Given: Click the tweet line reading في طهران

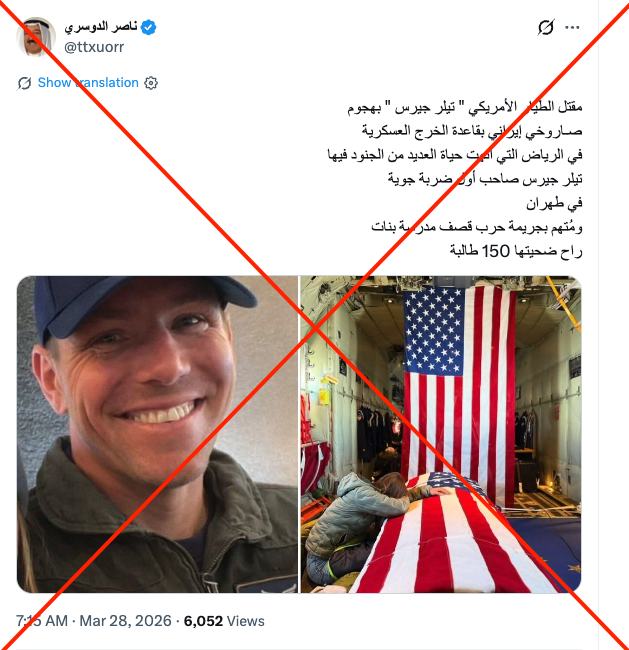Looking at the screenshot, I should 554,203.
